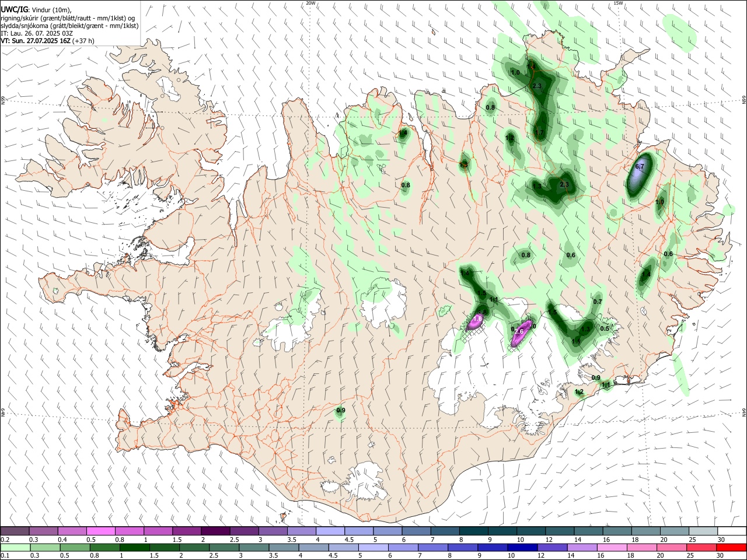
Task: Click the darkest green swatch in lower legend row
Action: point(134,547)
